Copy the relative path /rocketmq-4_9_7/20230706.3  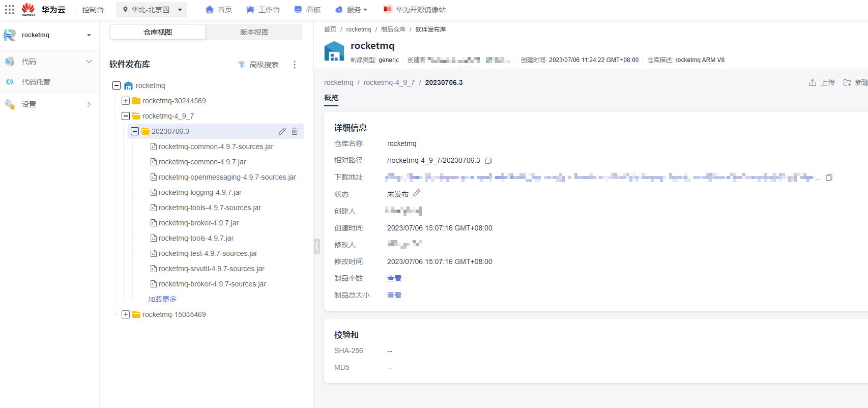pos(488,161)
